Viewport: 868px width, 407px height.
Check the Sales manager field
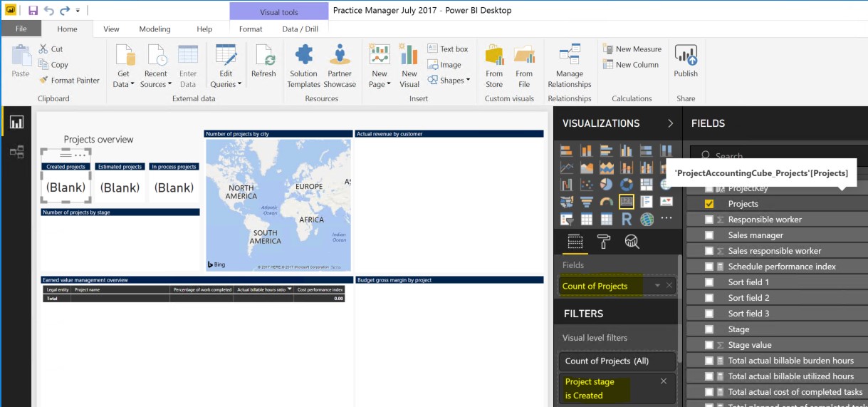coord(709,235)
